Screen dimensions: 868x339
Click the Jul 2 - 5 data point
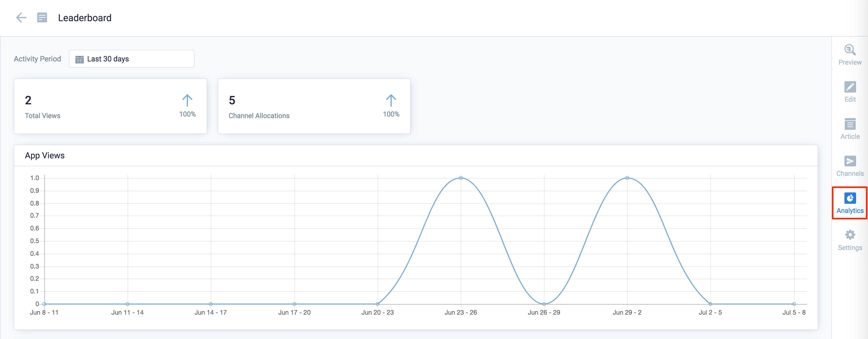(710, 304)
